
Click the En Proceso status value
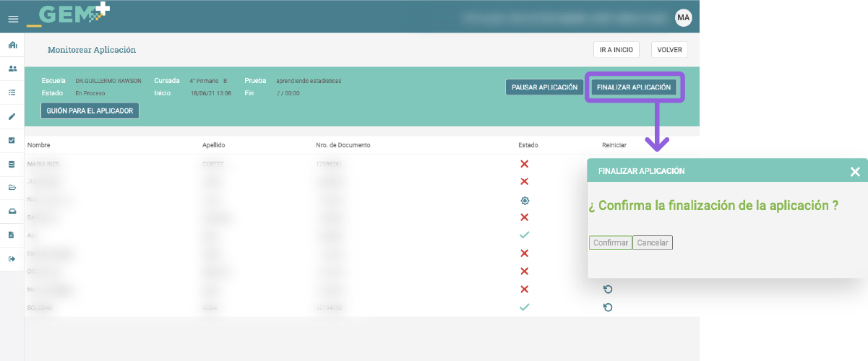coord(90,93)
